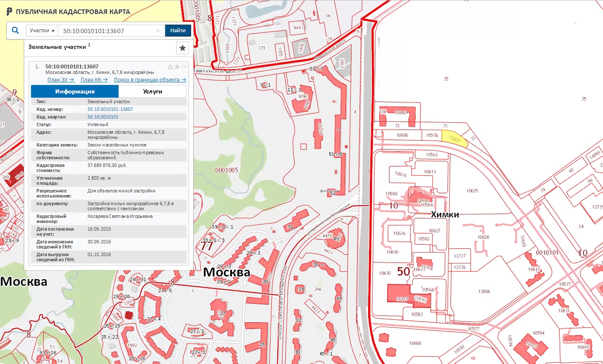Screen dimensions: 603x364
Task: Click the Rosreestr logo icon
Action: [x=9, y=11]
